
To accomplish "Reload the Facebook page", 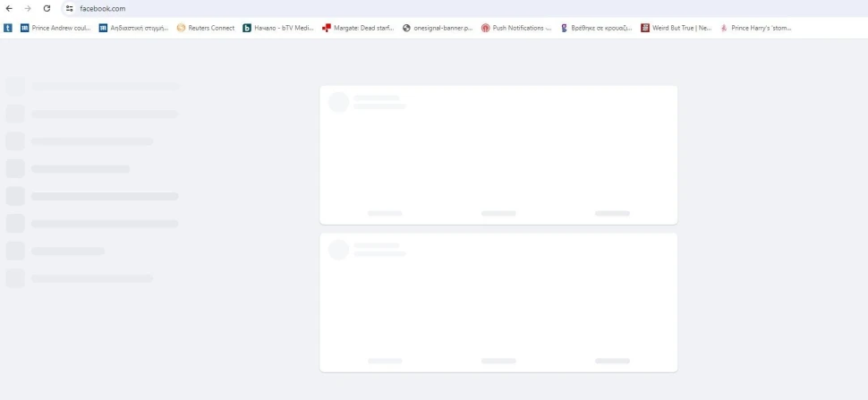I will pyautogui.click(x=47, y=8).
